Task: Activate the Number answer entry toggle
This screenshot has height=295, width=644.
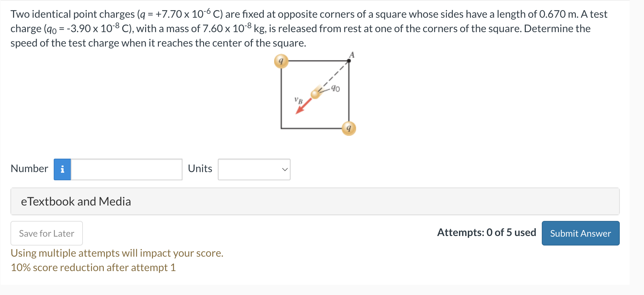Action: pos(62,169)
